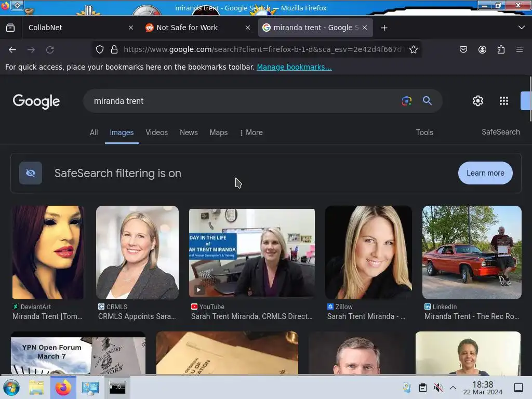Open Sarah Trent Miranda Zillow link
Viewport: 532px width, 399px height.
coord(366,316)
